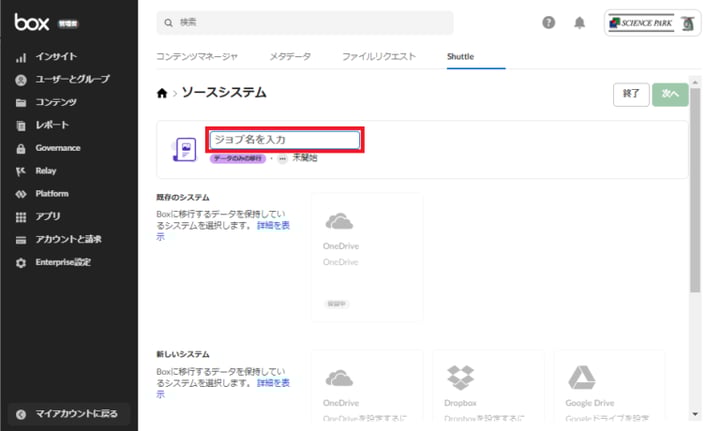Click the job document icon
720x431 pixels.
[x=184, y=150]
